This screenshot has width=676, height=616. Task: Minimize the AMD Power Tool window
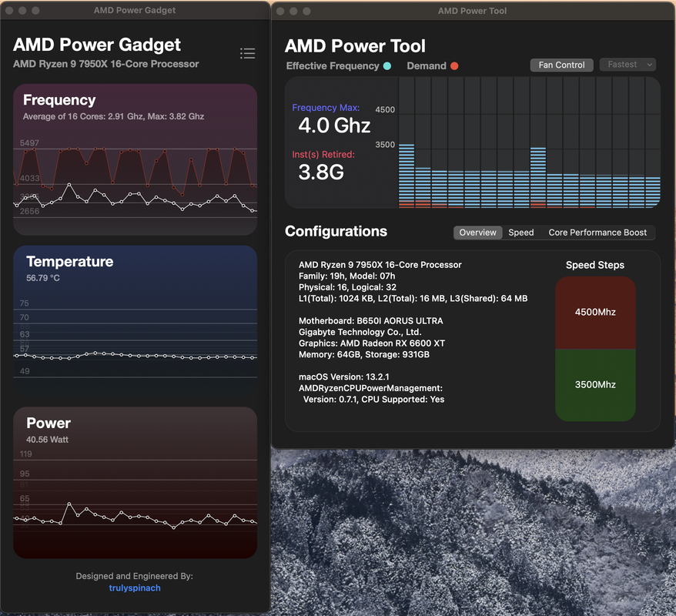pyautogui.click(x=293, y=12)
